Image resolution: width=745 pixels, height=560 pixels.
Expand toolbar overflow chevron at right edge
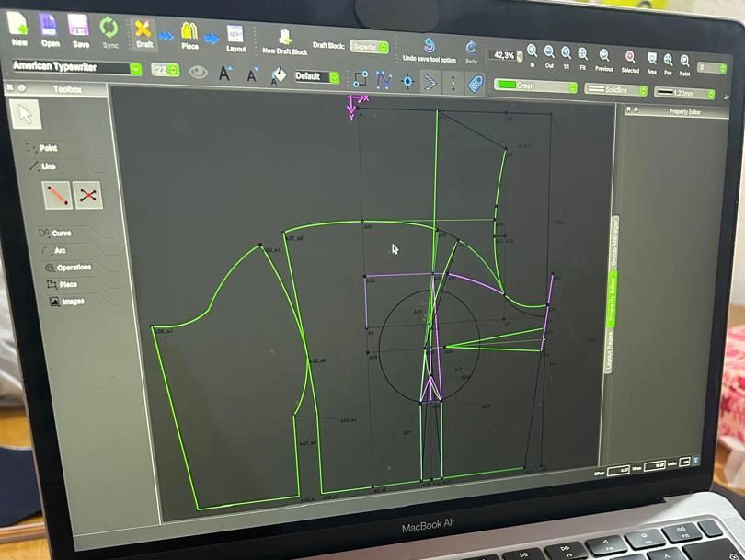coord(726,97)
